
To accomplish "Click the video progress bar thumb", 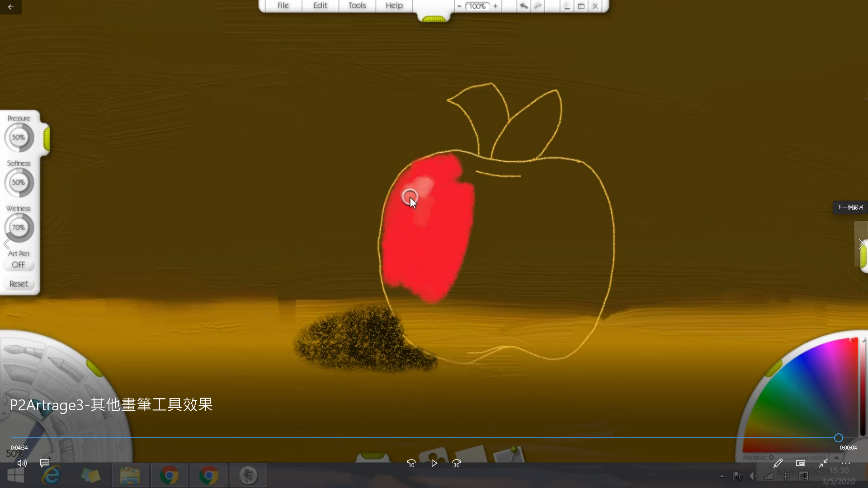I will pyautogui.click(x=839, y=438).
